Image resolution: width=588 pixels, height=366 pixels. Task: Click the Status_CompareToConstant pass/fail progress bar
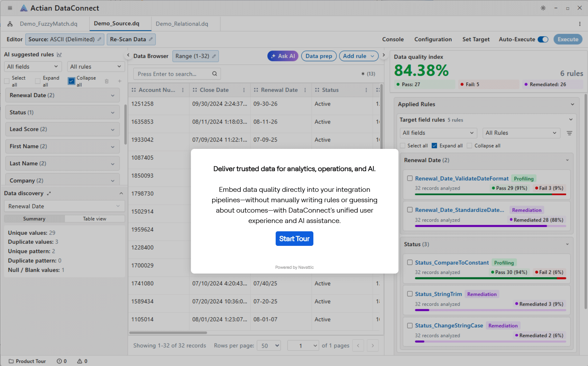pyautogui.click(x=490, y=278)
